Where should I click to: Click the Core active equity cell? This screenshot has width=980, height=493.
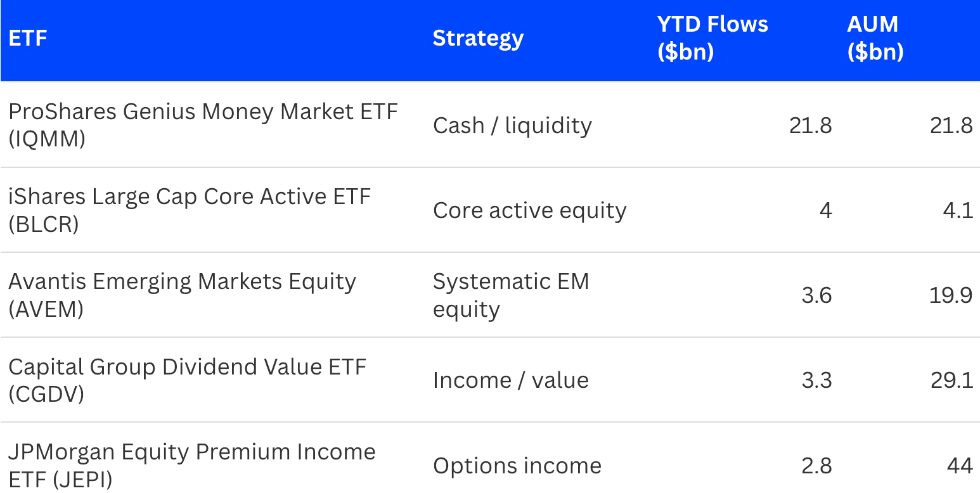click(x=529, y=210)
